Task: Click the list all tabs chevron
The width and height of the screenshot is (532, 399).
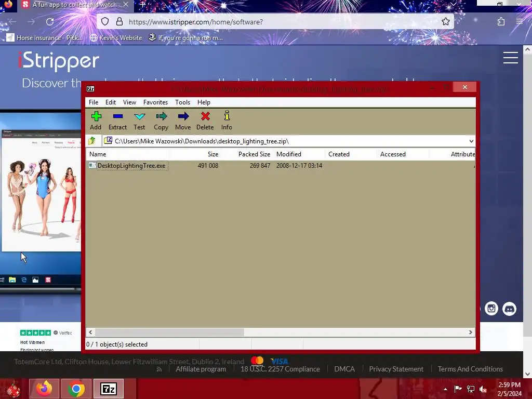Action: [453, 4]
